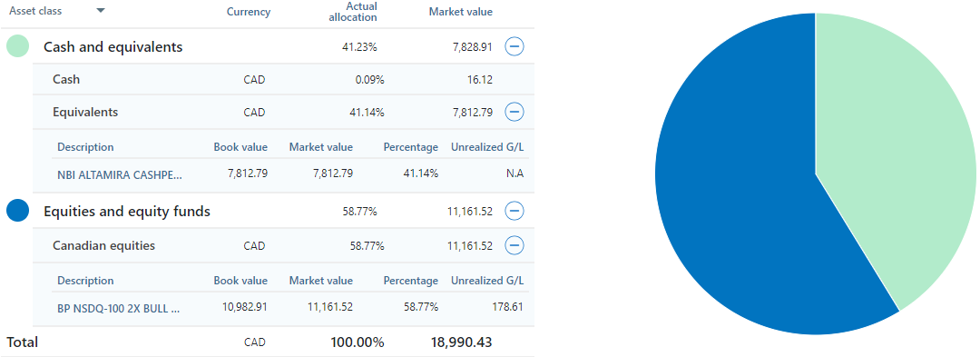Click the Canadian equities row label
Image resolution: width=980 pixels, height=357 pixels.
coord(103,245)
